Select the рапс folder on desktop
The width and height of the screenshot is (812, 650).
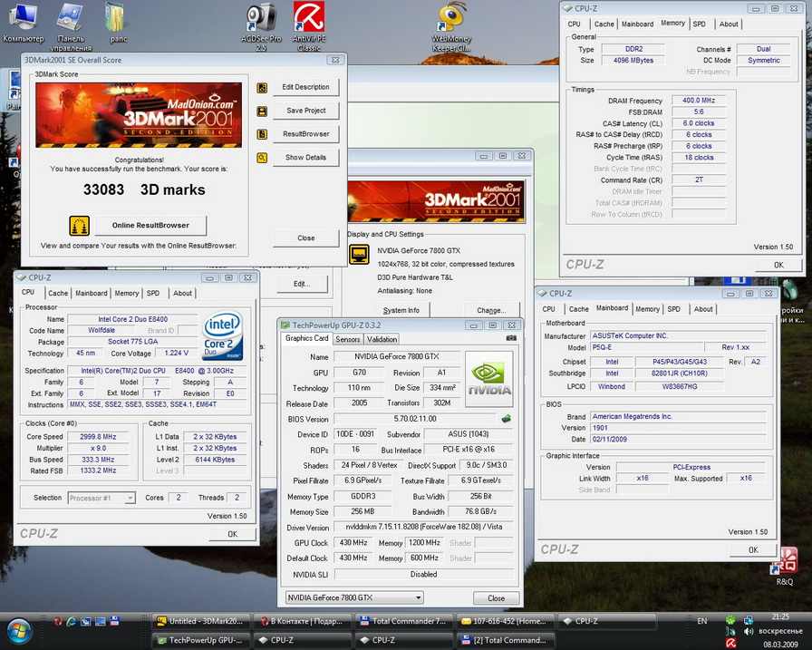tap(118, 24)
